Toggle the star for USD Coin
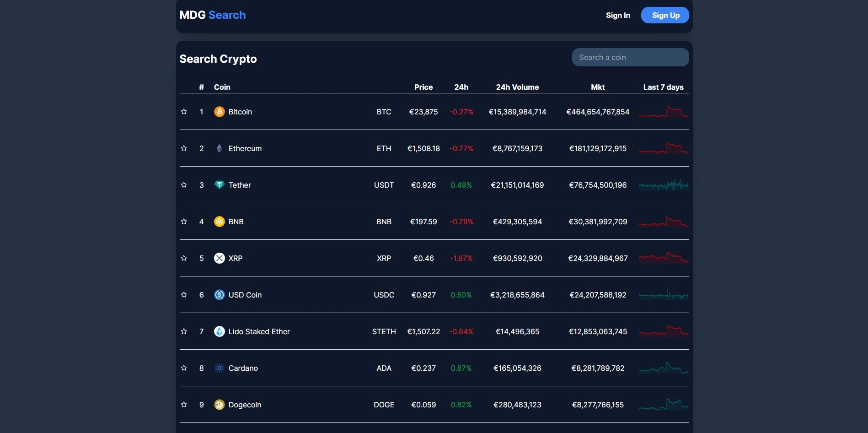 184,295
